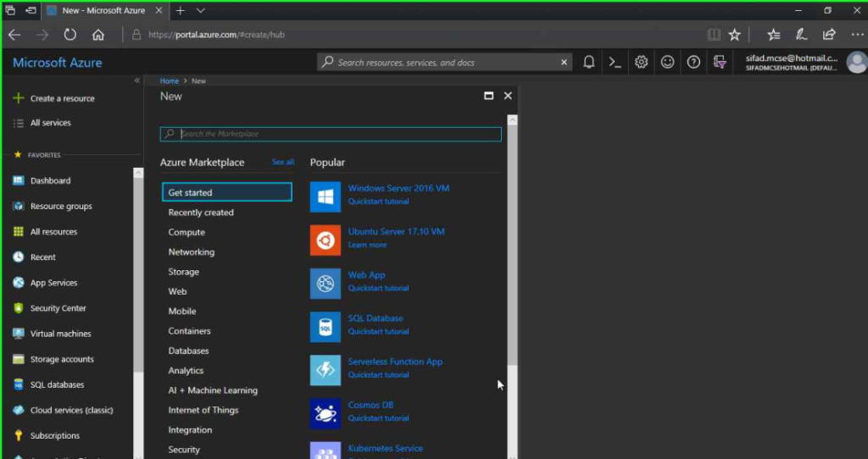Viewport: 868px width, 459px height.
Task: Click the Kubernetes Service icon tile
Action: coord(325,451)
